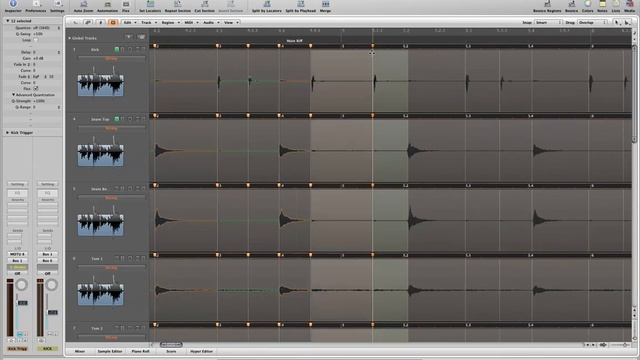Open the flex mode dropdown on Snare Top track
640x360 pixels.
click(x=111, y=128)
